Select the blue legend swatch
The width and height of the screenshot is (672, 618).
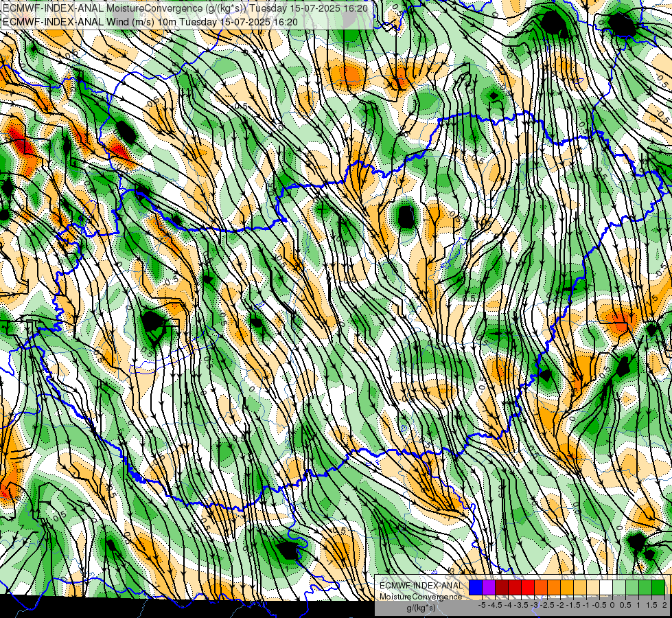coord(476,588)
